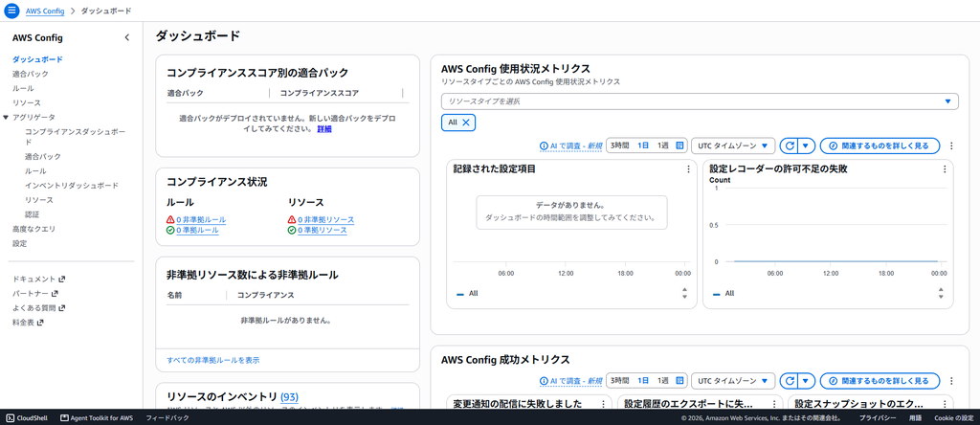
Task: Open Agent Toolkit for AWS
Action: [97, 417]
